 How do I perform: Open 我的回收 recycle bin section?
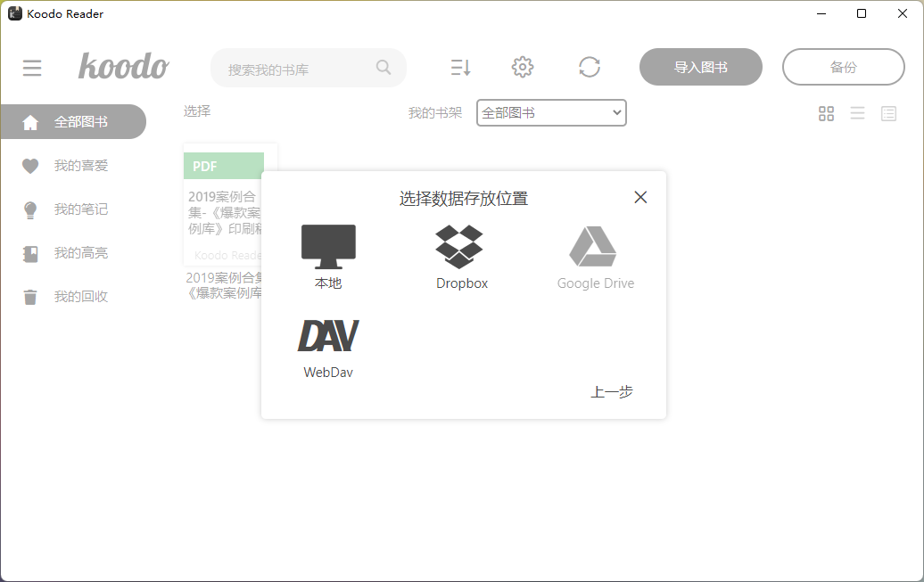73,296
